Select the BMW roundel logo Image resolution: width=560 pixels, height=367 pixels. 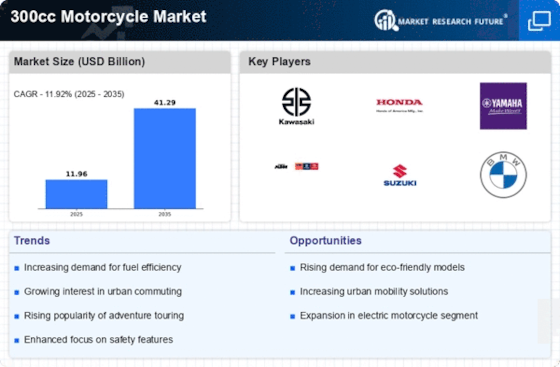[x=503, y=175]
